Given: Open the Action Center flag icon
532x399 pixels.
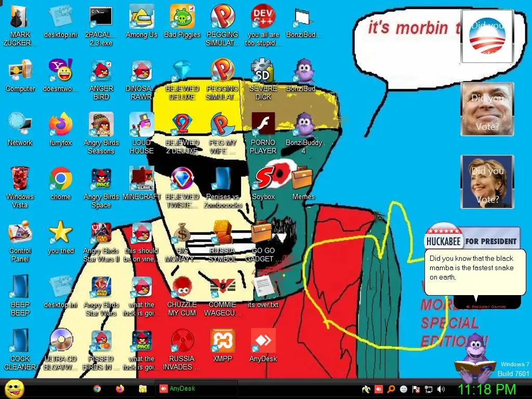Looking at the screenshot, I should [416, 389].
